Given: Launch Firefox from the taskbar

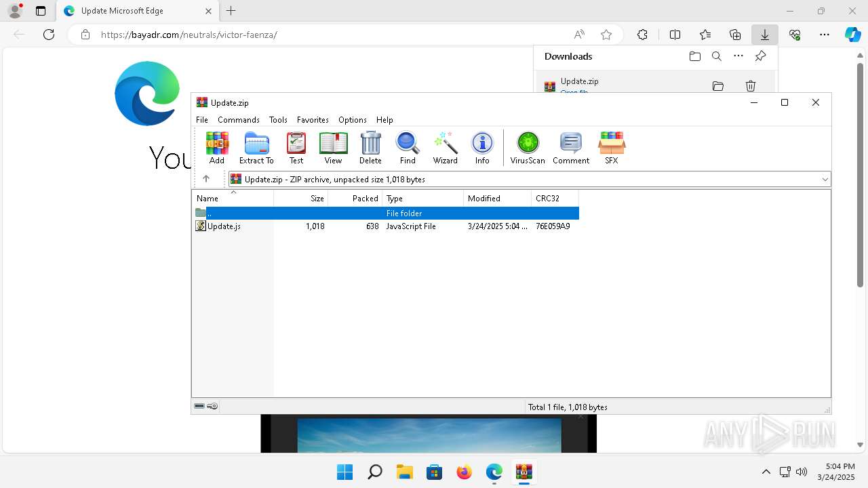Looking at the screenshot, I should tap(464, 472).
